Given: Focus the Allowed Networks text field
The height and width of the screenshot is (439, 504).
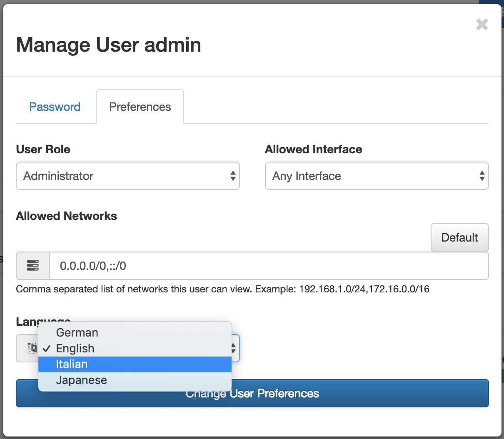Looking at the screenshot, I should pyautogui.click(x=269, y=266).
